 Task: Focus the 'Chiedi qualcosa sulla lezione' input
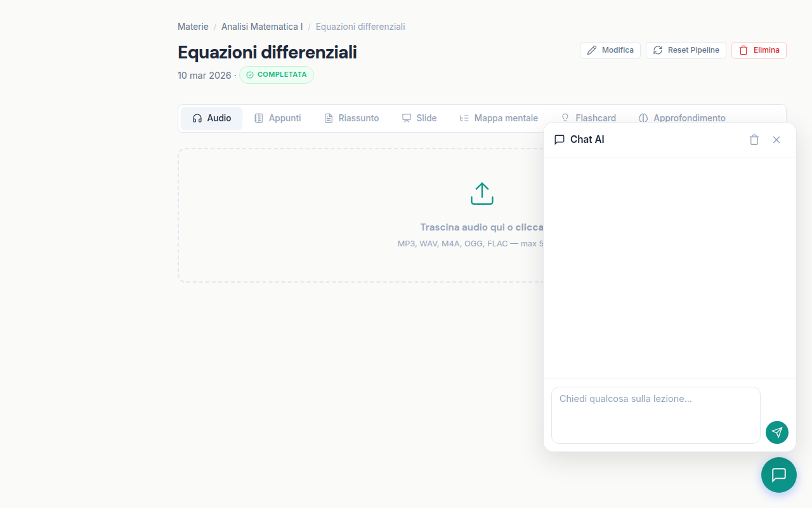655,415
